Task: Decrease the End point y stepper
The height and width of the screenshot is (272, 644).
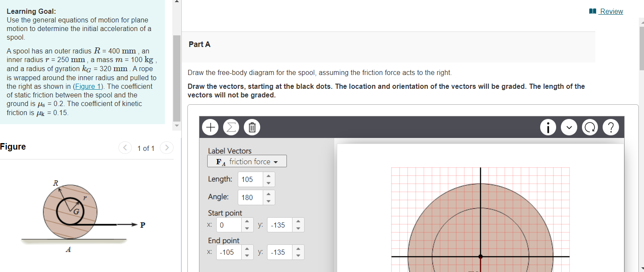Action: point(298,256)
